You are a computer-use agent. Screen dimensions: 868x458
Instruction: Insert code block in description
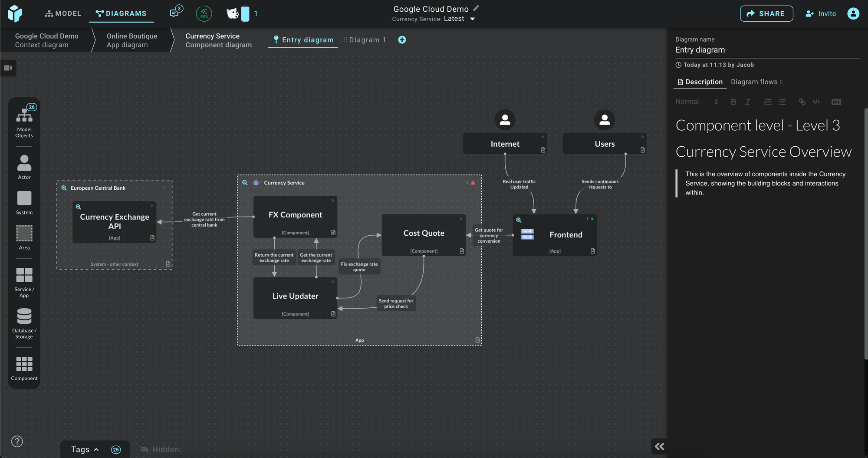pos(816,102)
